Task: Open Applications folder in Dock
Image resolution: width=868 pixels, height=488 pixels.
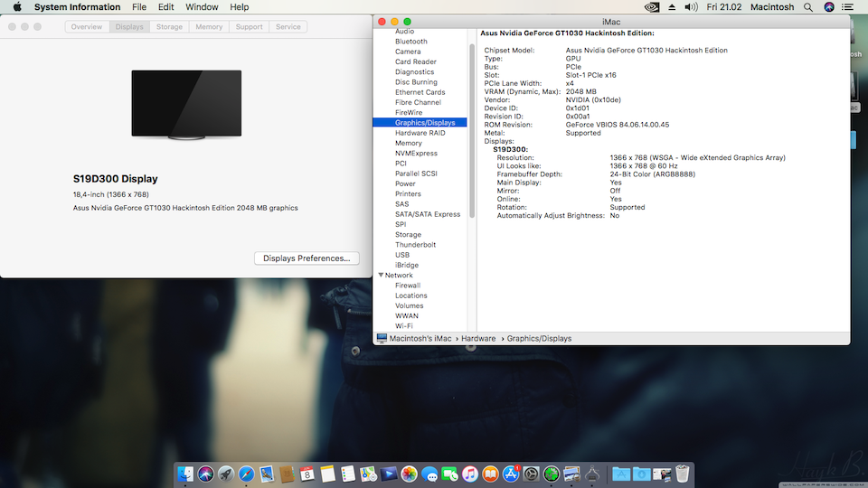Action: (x=621, y=474)
